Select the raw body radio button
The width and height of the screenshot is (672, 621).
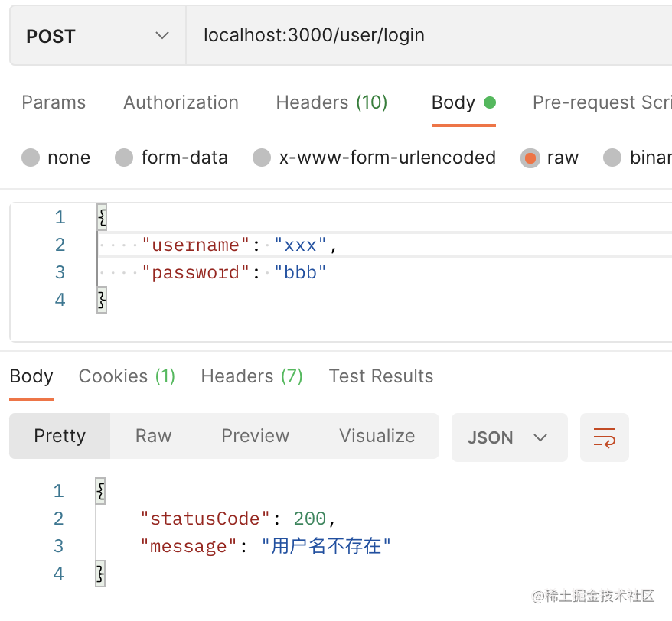[530, 158]
